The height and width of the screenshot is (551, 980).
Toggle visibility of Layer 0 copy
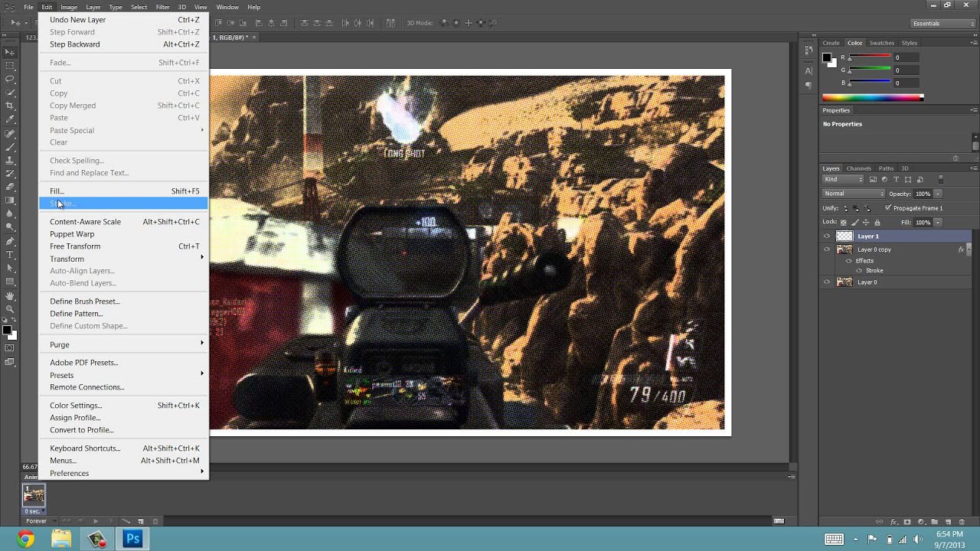[x=827, y=249]
